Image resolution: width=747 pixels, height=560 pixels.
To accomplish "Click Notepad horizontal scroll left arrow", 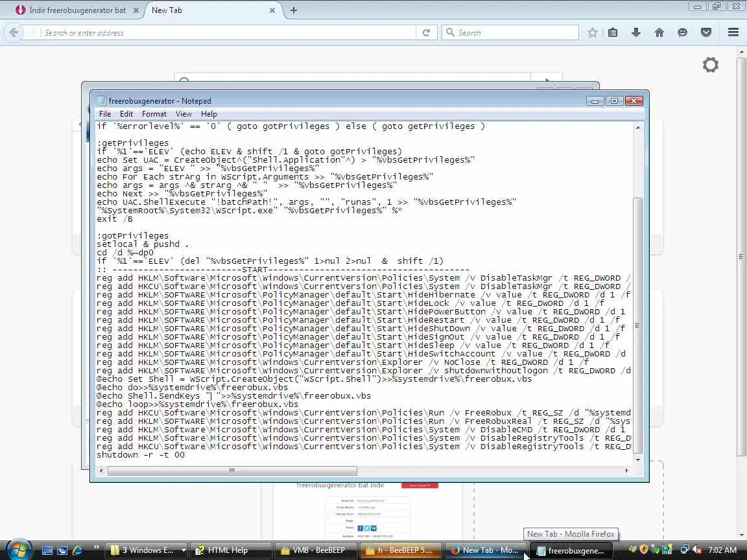I will click(x=101, y=471).
